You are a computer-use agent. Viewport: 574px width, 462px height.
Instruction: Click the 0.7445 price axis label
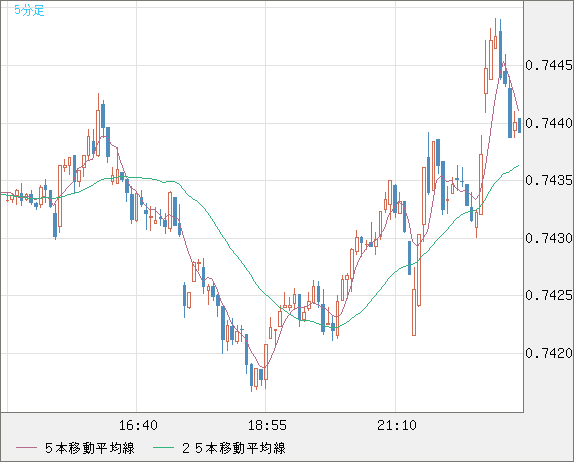click(549, 66)
